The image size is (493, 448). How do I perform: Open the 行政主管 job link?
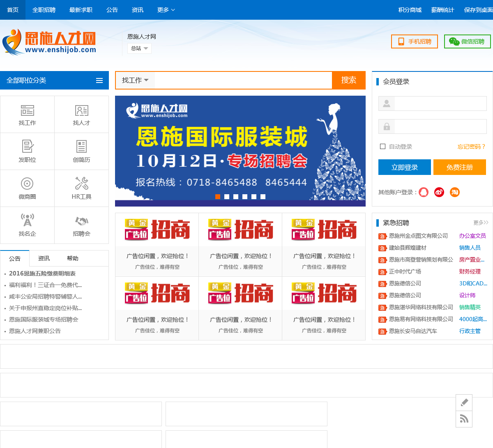tap(470, 331)
